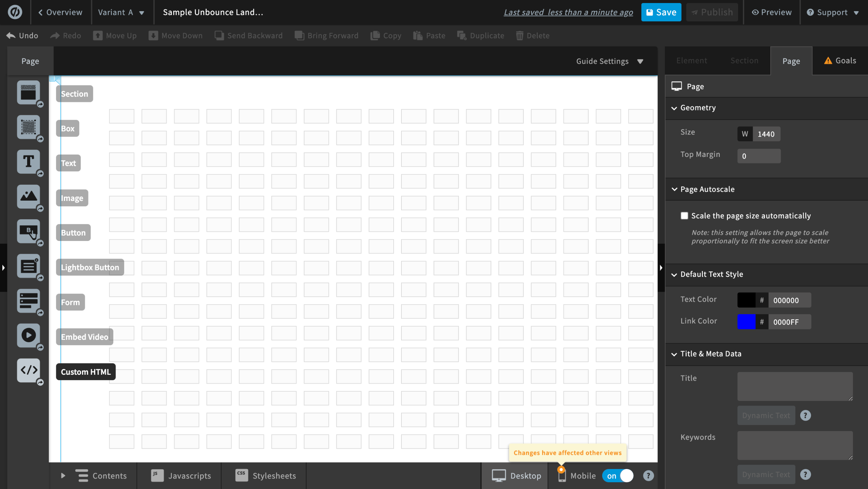The width and height of the screenshot is (868, 489).
Task: Switch to the Desktop view
Action: [516, 475]
